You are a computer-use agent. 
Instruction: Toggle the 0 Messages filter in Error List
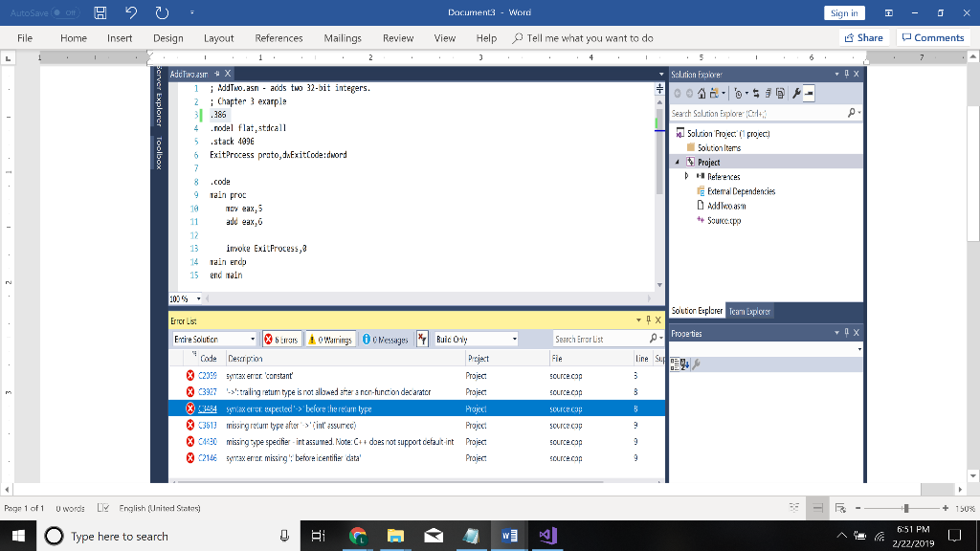[387, 339]
